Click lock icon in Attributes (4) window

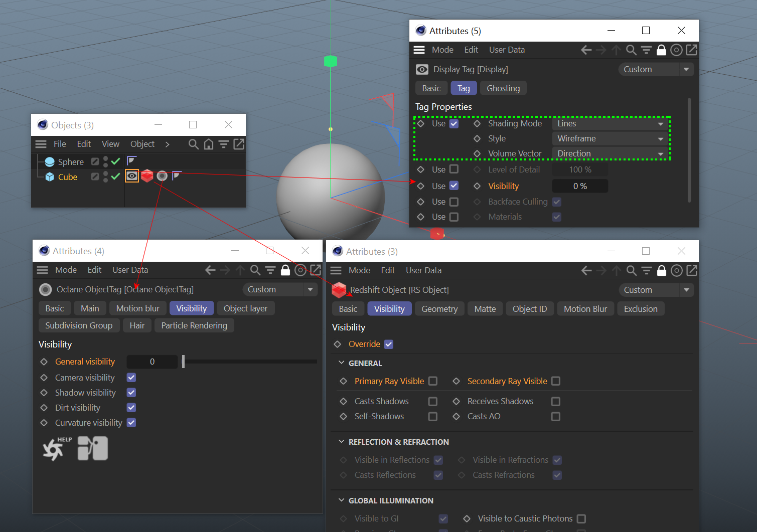click(x=285, y=270)
